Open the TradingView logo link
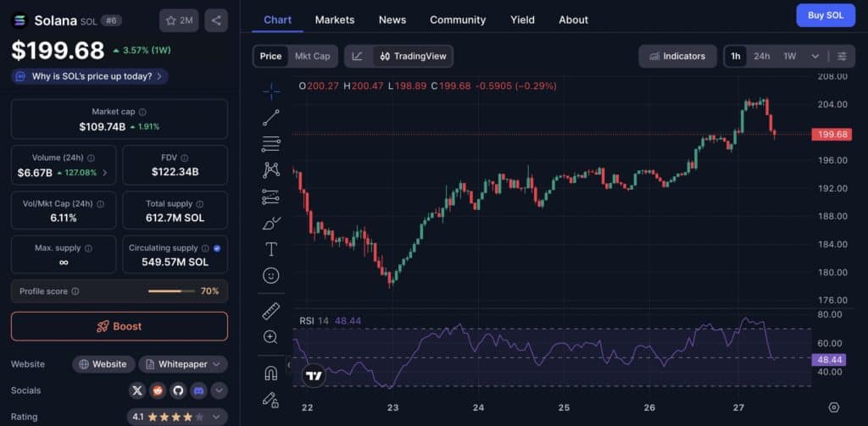 (314, 376)
